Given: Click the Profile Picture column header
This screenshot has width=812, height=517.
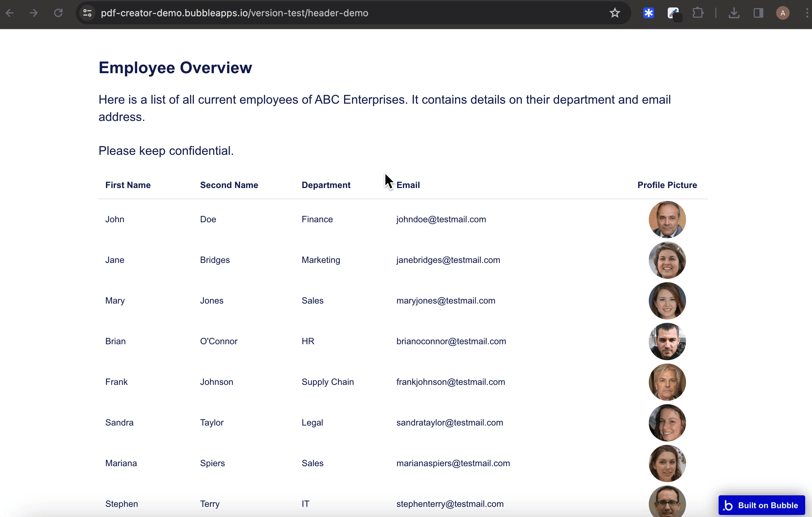Looking at the screenshot, I should coord(667,185).
